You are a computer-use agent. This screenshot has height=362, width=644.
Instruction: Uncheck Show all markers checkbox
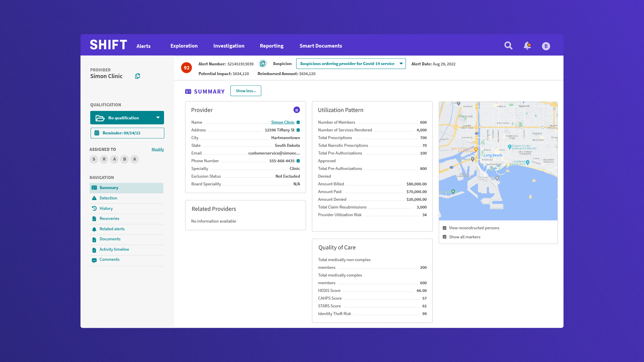(x=444, y=237)
